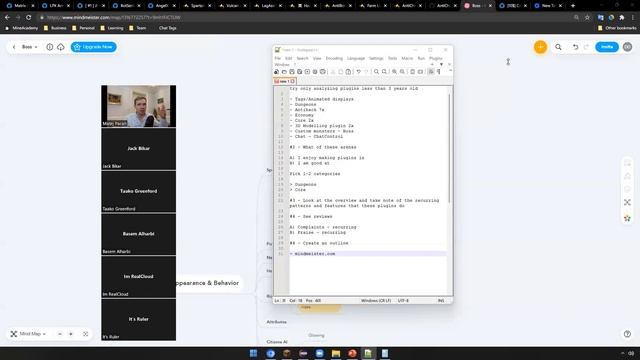Select the 'new 1' document tab
The image size is (640, 360).
click(284, 81)
